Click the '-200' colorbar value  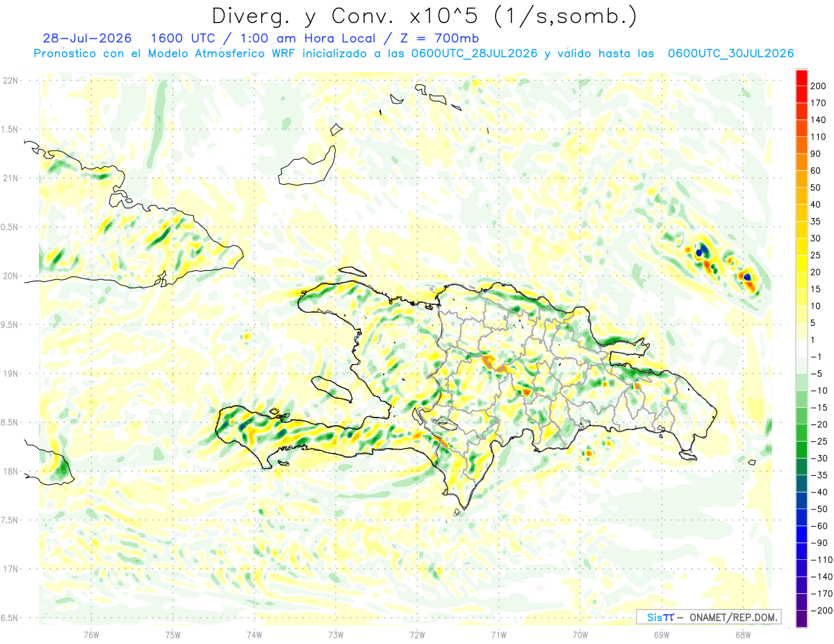click(821, 610)
